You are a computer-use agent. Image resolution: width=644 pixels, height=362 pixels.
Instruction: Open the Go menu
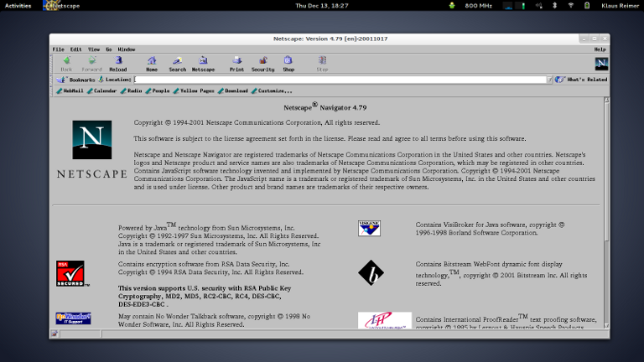pyautogui.click(x=109, y=49)
